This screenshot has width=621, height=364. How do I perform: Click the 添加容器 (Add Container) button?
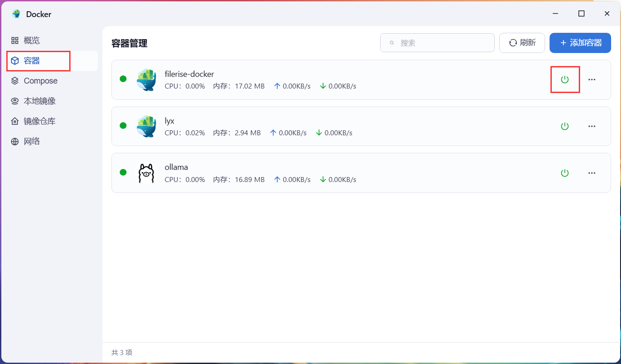[580, 43]
